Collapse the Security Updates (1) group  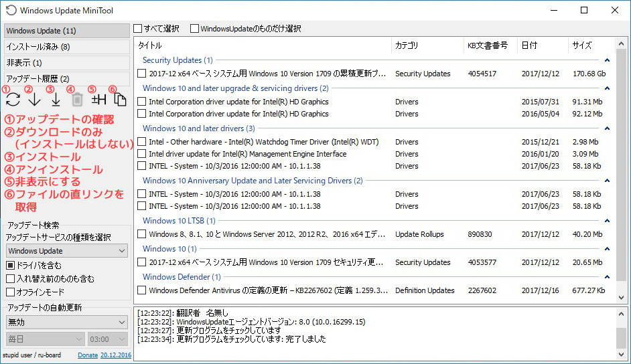click(x=607, y=60)
